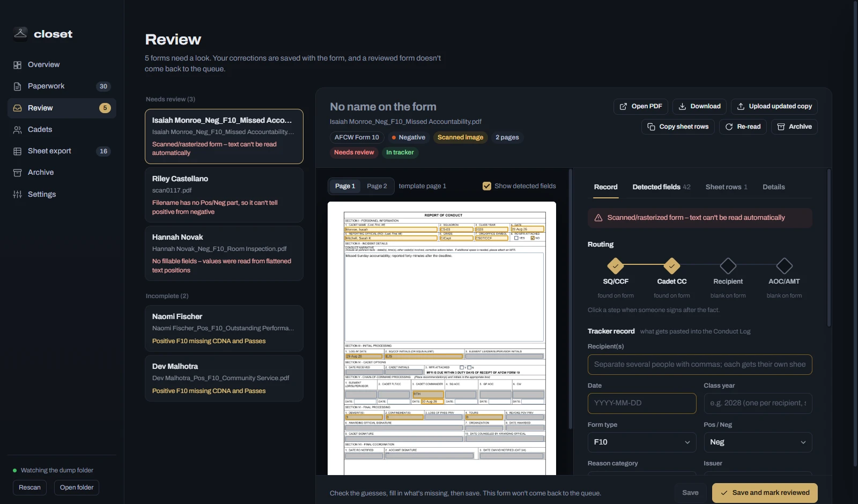858x504 pixels.
Task: Click the Download button
Action: pos(700,106)
